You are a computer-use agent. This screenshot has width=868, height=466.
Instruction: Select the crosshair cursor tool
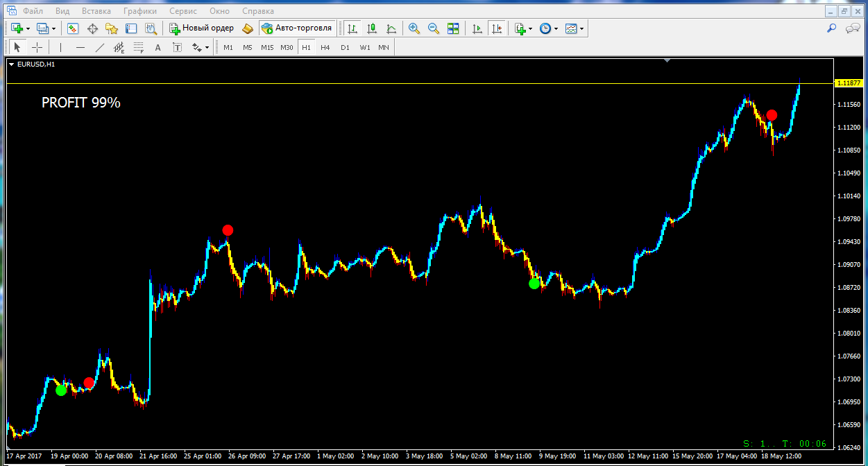[37, 47]
